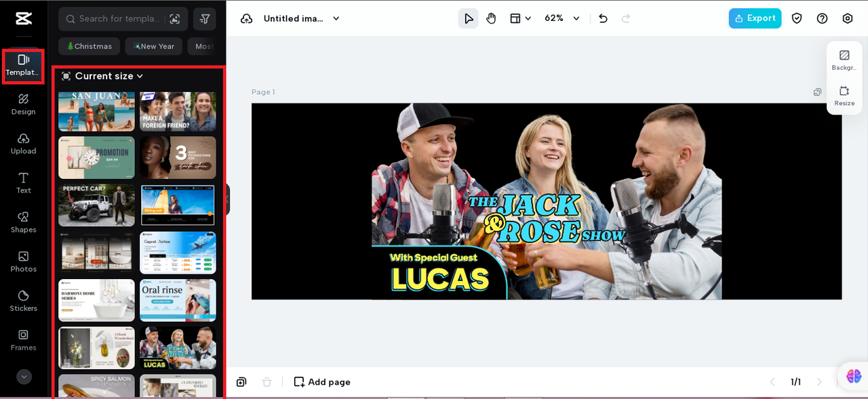Choose the 3 best foundations template
The width and height of the screenshot is (868, 399).
tap(178, 158)
